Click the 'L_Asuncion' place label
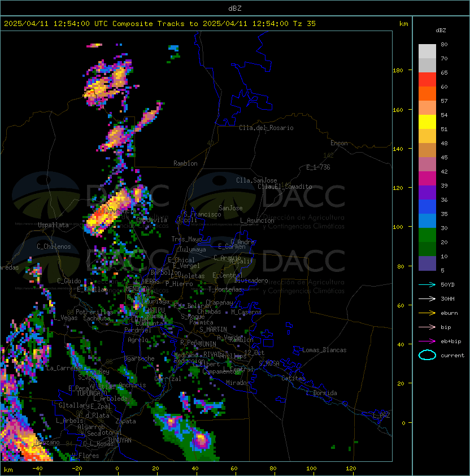The image size is (470, 476). (257, 220)
